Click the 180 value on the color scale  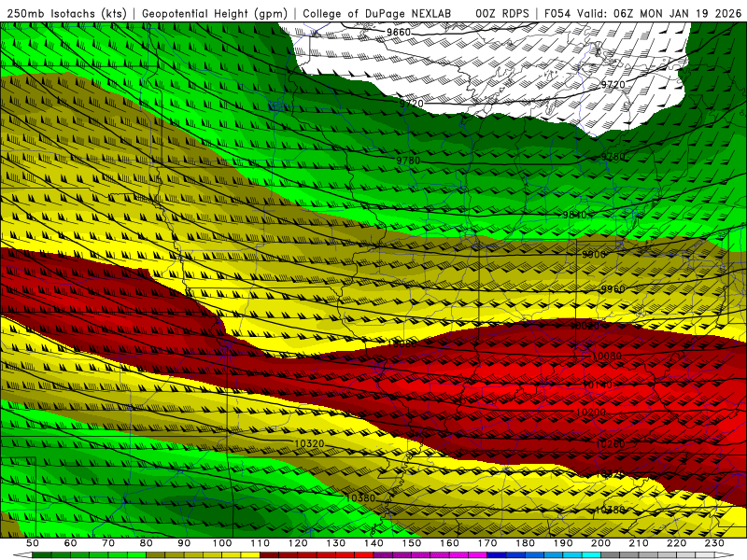point(525,543)
